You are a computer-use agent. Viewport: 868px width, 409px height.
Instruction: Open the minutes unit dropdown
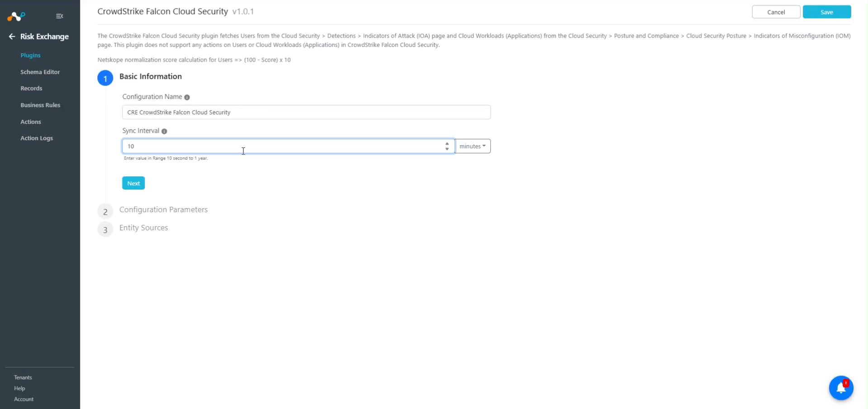473,146
